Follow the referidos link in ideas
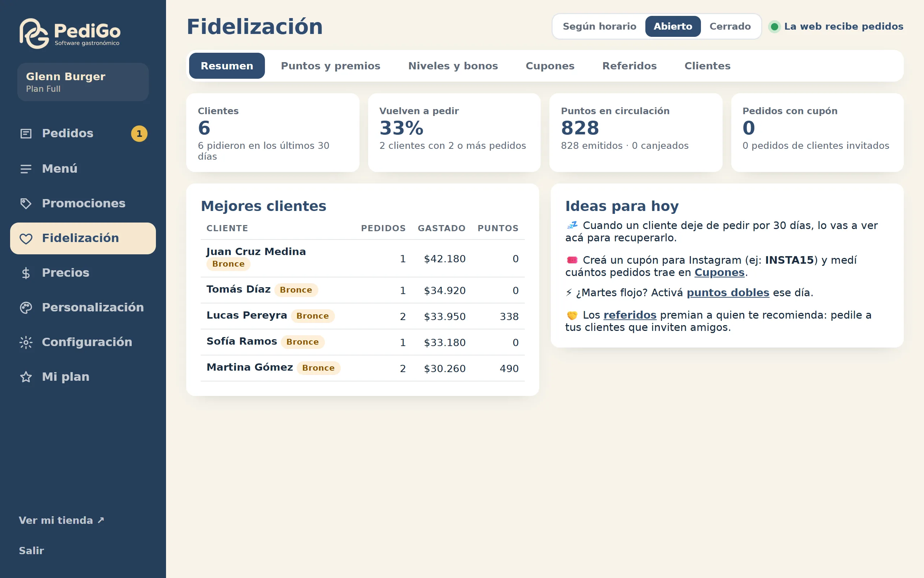This screenshot has width=924, height=578. point(629,315)
